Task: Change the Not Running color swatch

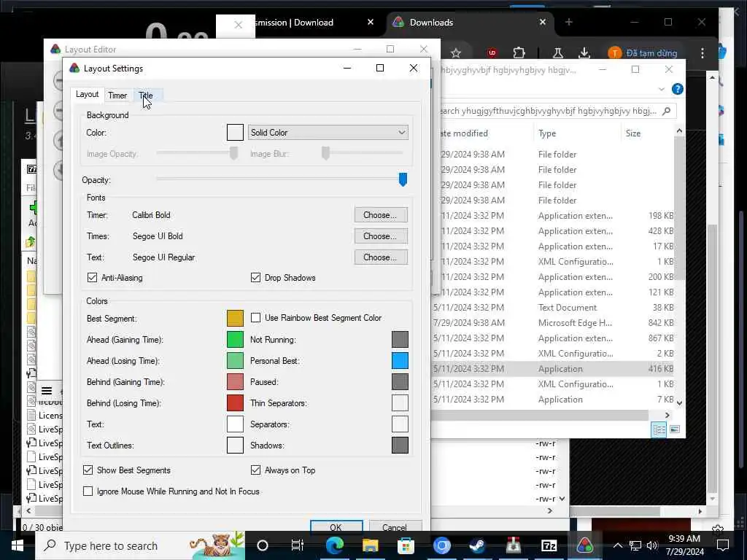Action: click(x=400, y=340)
